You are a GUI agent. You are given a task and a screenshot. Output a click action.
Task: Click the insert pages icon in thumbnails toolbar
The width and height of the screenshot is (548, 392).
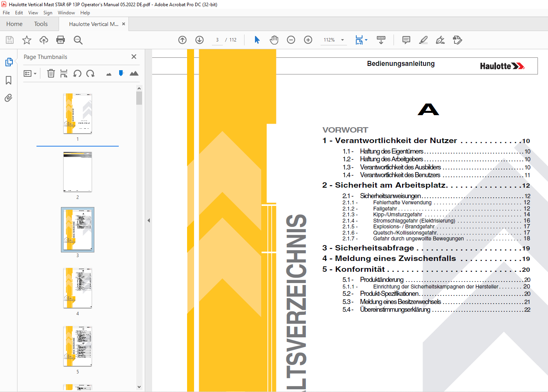pyautogui.click(x=64, y=73)
